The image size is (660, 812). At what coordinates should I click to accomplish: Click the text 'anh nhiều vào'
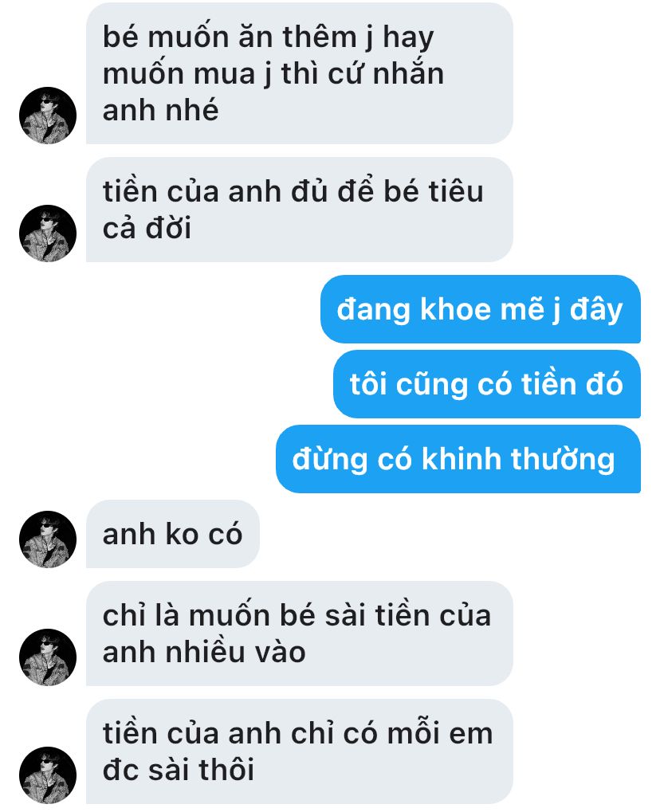(x=204, y=652)
